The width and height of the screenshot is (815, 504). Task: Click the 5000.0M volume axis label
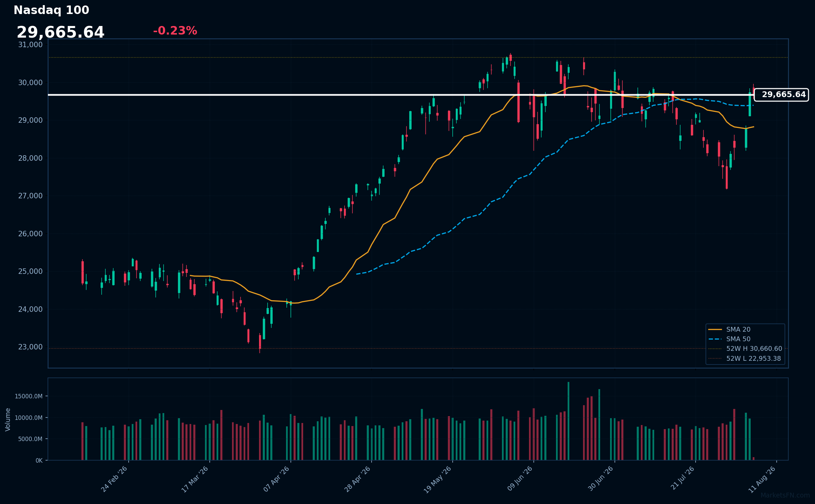tap(30, 439)
